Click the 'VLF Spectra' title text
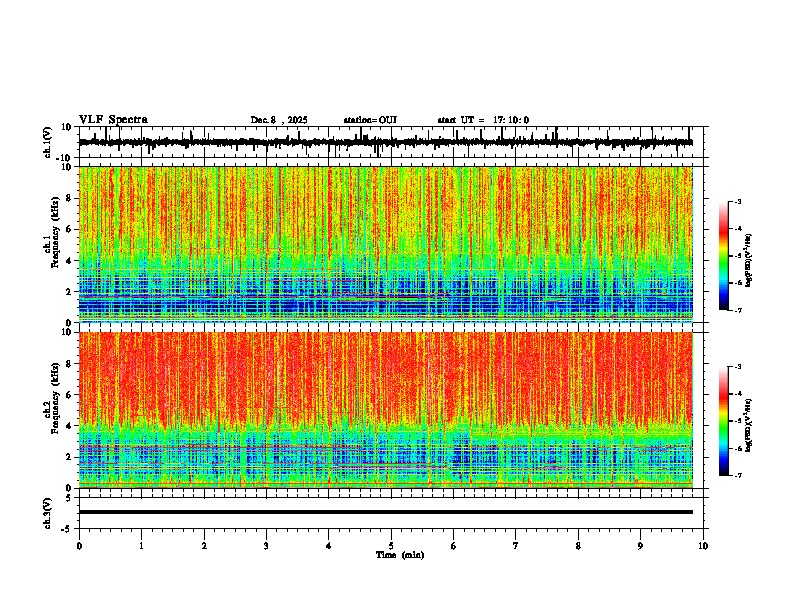 point(113,120)
